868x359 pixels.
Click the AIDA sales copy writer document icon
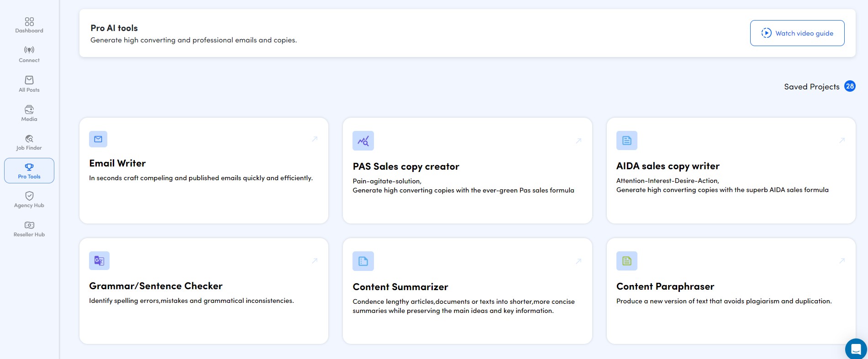coord(626,140)
